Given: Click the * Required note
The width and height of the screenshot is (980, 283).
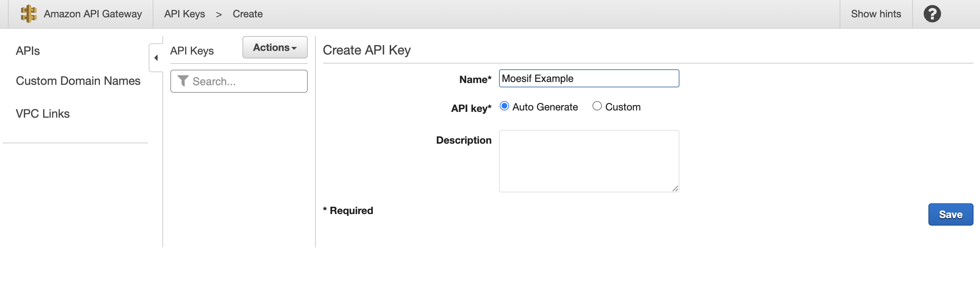Looking at the screenshot, I should click(348, 210).
